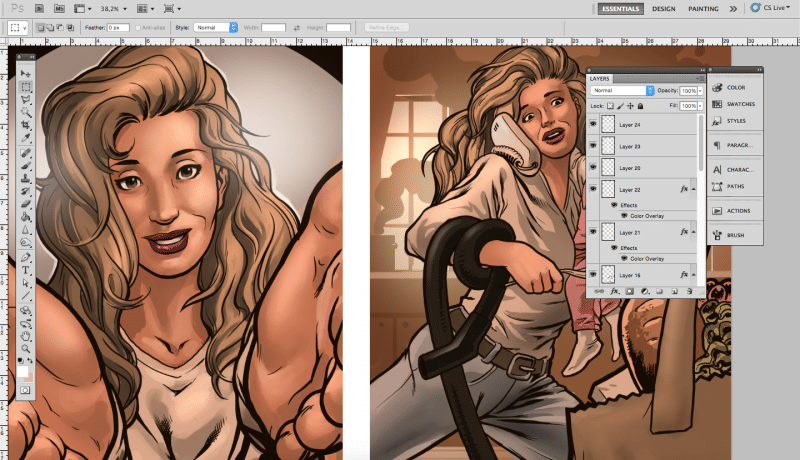
Task: Hide Layer 24 using eye icon
Action: (593, 125)
